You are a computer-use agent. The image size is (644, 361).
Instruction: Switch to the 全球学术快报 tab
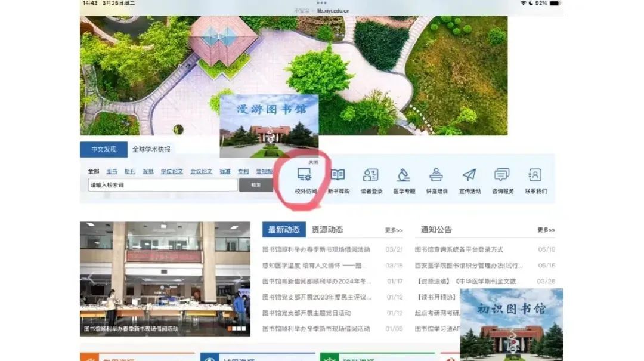pyautogui.click(x=151, y=149)
